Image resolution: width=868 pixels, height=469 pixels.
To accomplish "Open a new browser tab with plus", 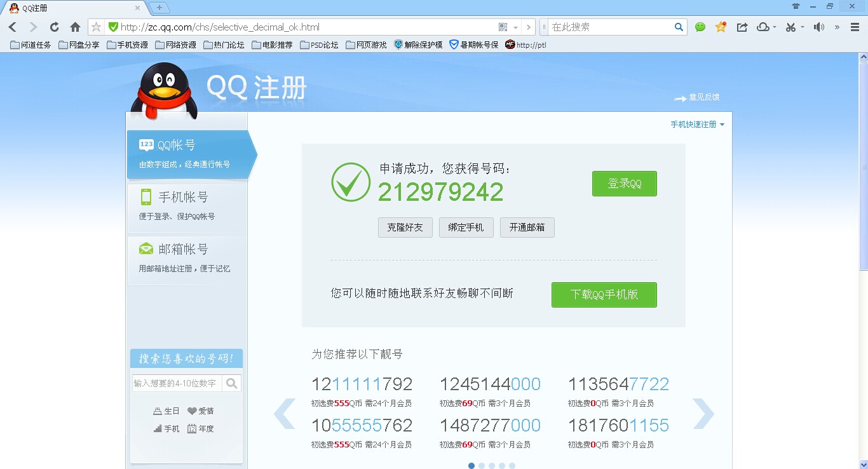I will (x=159, y=8).
